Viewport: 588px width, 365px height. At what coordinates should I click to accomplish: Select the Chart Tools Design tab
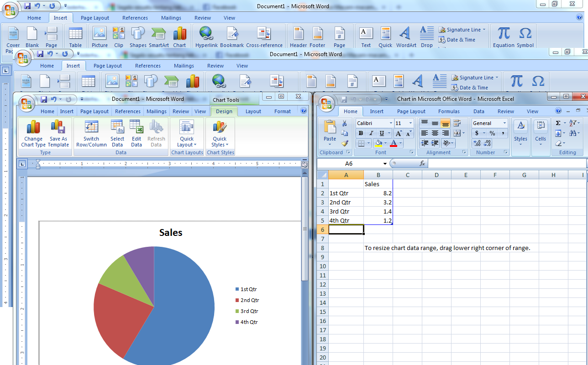[224, 111]
